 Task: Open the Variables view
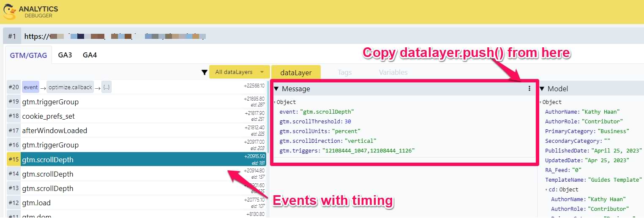tap(393, 72)
